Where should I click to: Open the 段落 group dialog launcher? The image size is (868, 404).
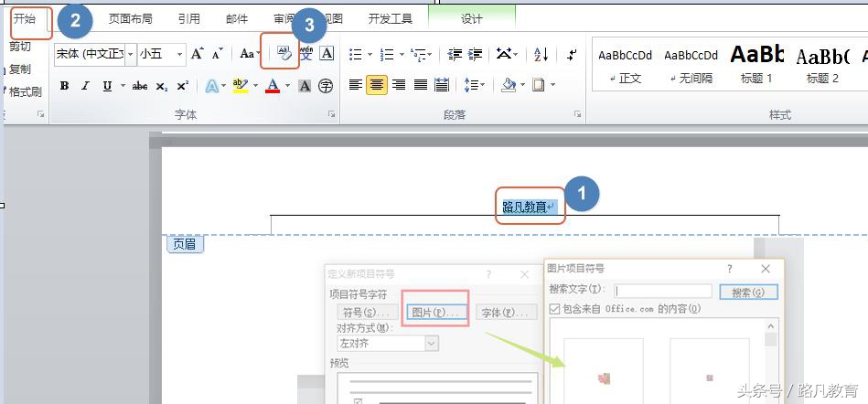577,114
